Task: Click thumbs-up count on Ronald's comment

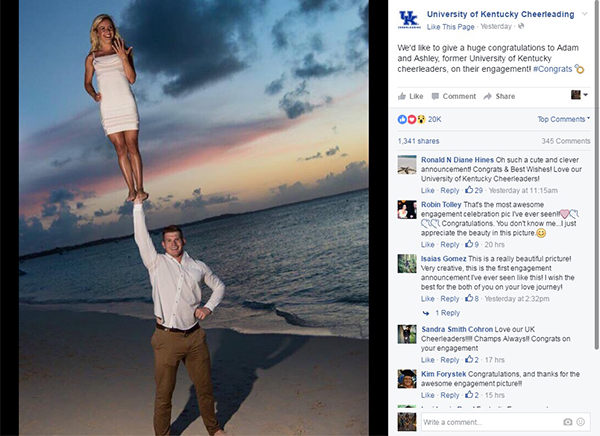Action: tap(474, 190)
